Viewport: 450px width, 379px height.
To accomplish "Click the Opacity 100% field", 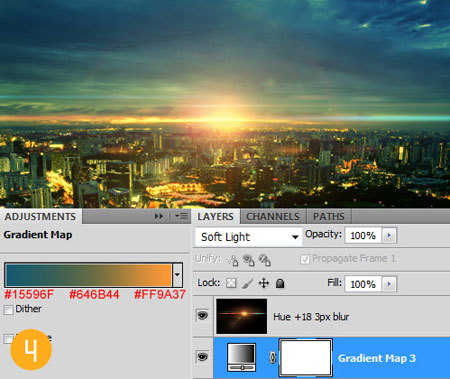I will click(x=363, y=236).
